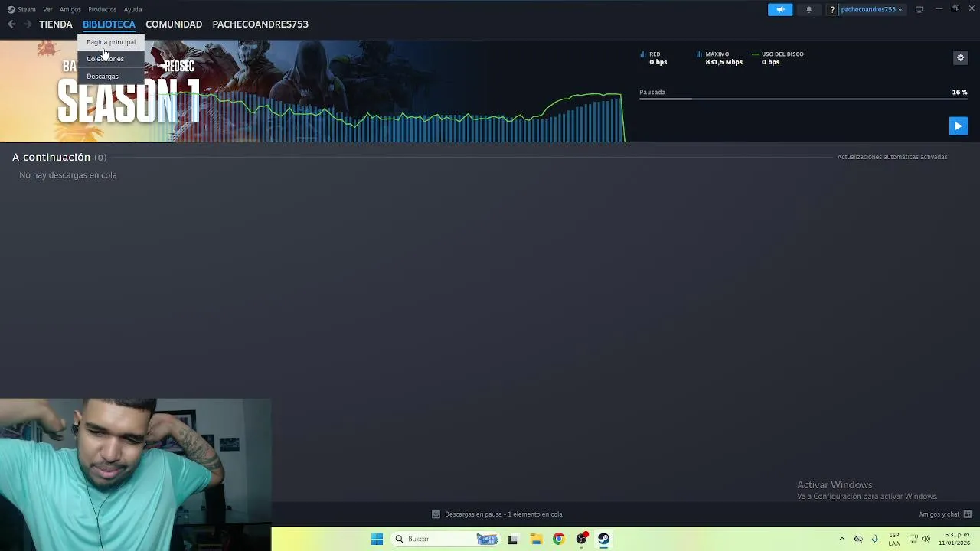The width and height of the screenshot is (980, 551).
Task: Click 'Descargas en pausa - 1 elemento en cola'
Action: coord(504,514)
